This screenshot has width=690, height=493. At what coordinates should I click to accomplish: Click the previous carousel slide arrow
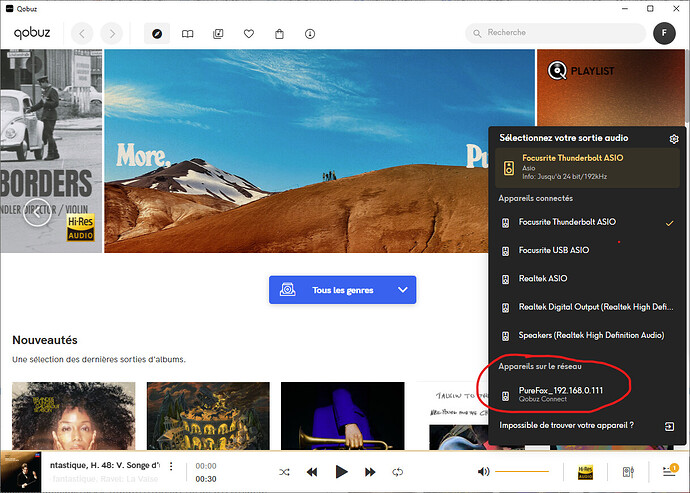click(37, 212)
